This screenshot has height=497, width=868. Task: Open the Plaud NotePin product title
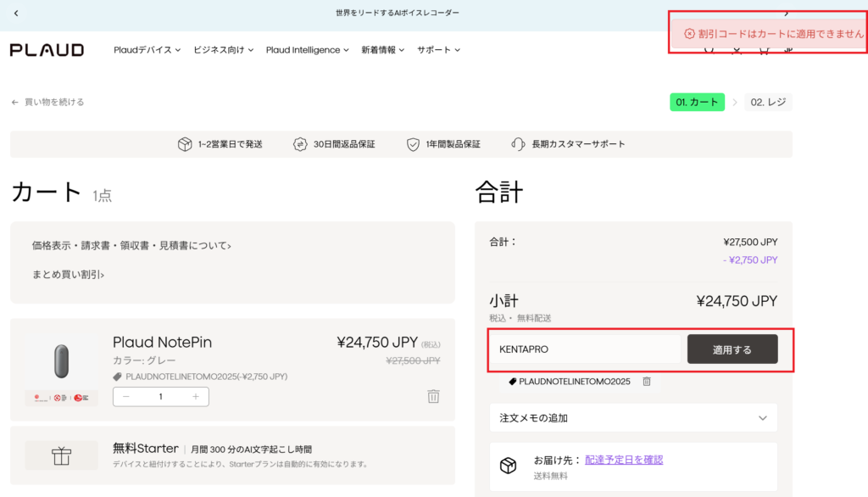click(x=162, y=343)
